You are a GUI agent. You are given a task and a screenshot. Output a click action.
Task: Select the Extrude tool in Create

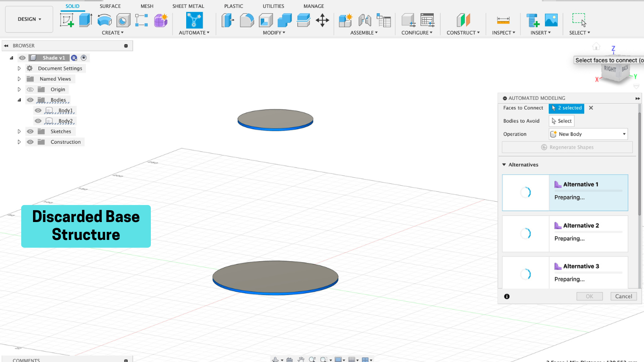tap(85, 20)
